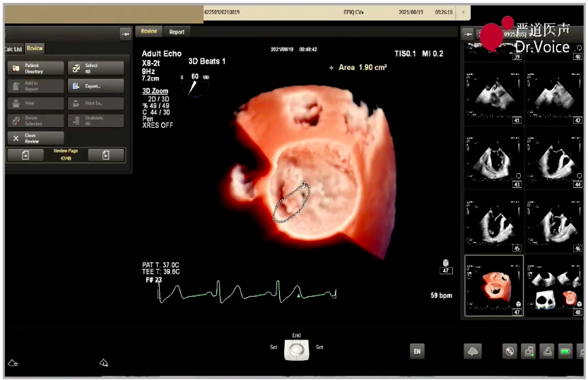Go to next review page

pos(105,155)
